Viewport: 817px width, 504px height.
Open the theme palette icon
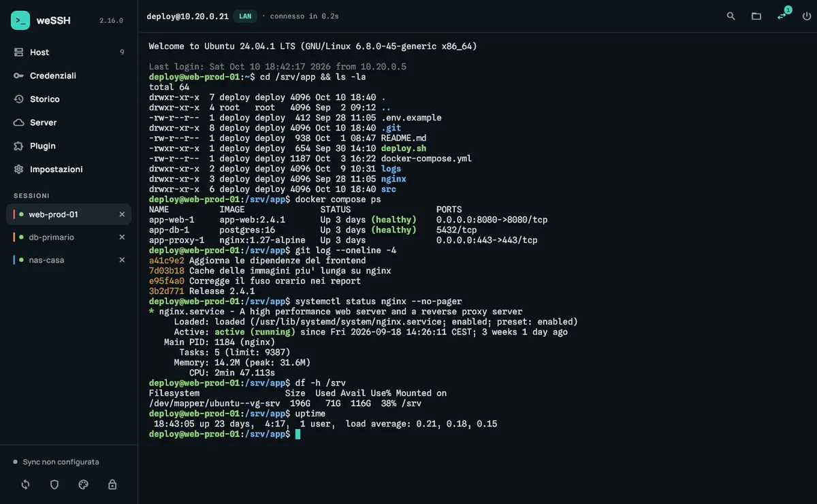click(84, 484)
